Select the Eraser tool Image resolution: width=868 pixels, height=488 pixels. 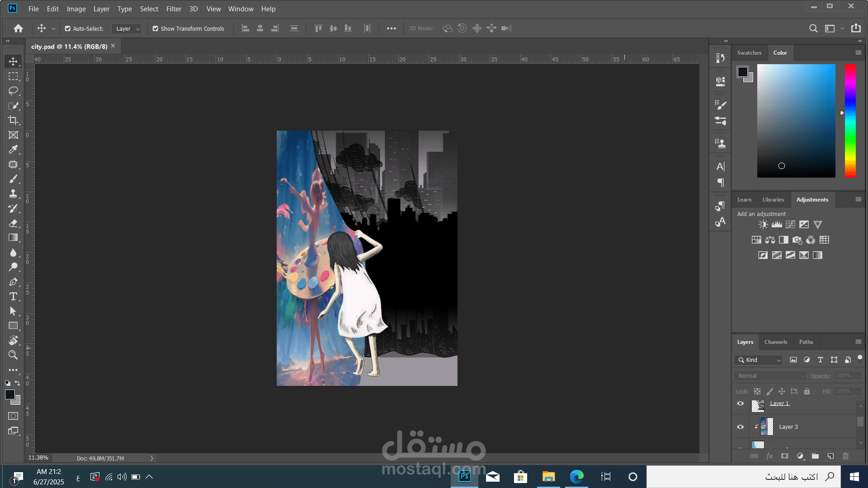(13, 223)
